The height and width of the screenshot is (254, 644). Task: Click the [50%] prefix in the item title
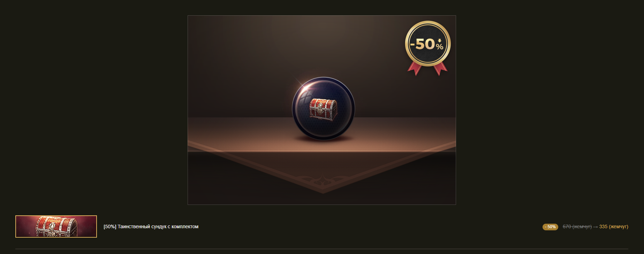click(x=110, y=226)
